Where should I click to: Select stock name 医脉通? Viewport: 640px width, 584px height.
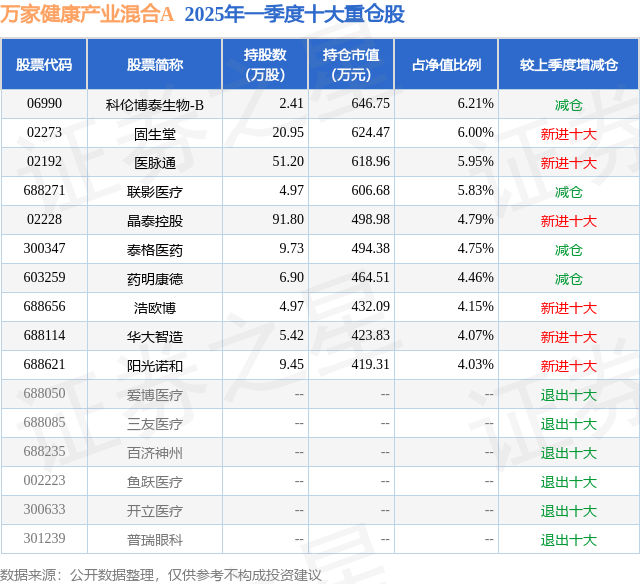point(155,163)
